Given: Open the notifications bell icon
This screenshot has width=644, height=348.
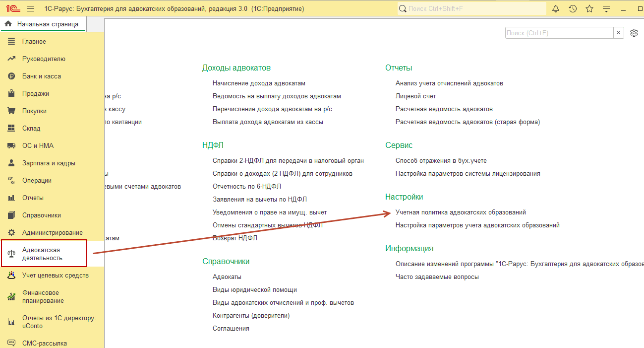Looking at the screenshot, I should [556, 8].
